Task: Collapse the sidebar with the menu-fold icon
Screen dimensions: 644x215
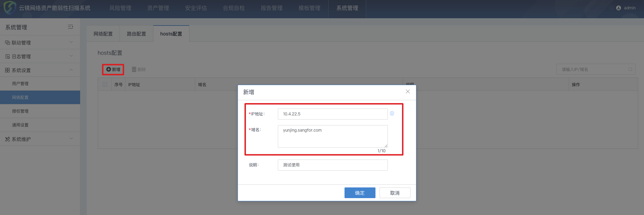Action: pos(70,27)
